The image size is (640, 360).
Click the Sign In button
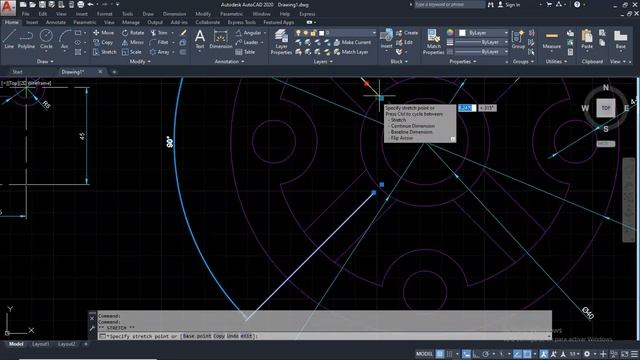[509, 5]
